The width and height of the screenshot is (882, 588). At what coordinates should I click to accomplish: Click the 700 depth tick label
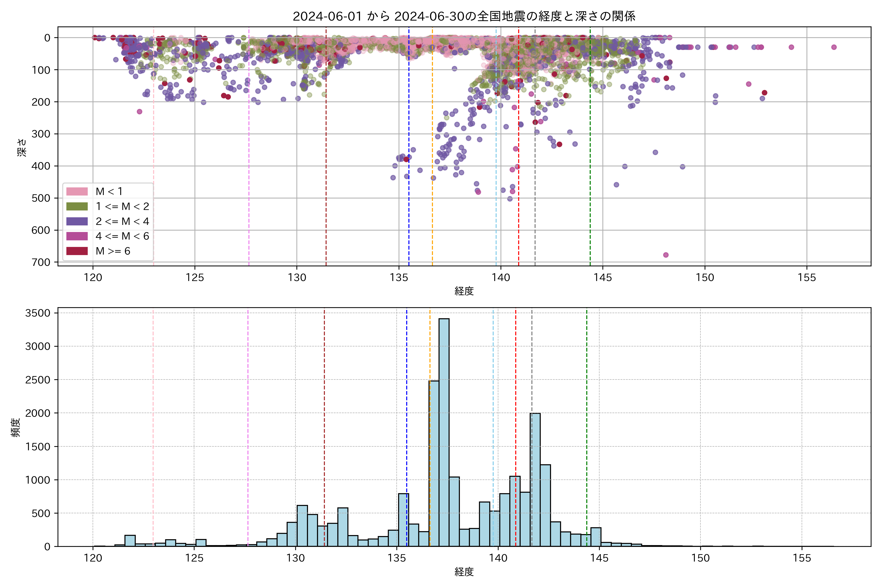click(x=41, y=262)
